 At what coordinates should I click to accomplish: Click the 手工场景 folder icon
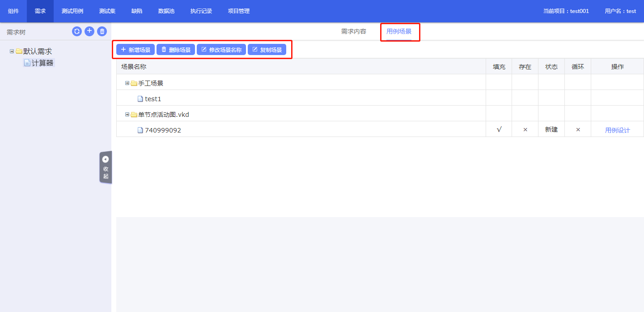pos(134,83)
